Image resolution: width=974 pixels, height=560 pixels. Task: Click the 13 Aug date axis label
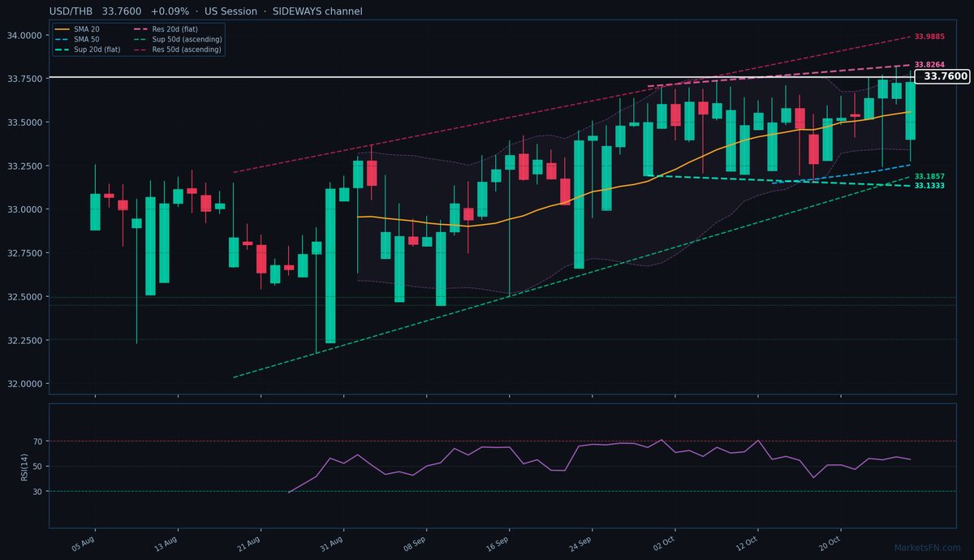(x=166, y=542)
